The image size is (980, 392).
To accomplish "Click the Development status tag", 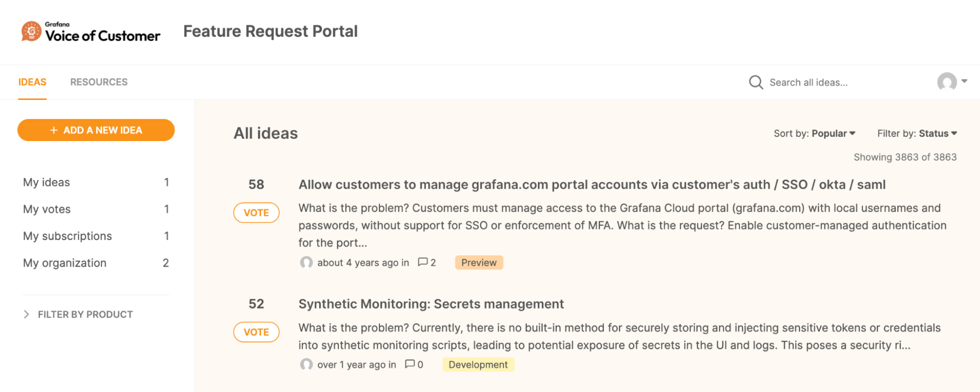I will 478,365.
